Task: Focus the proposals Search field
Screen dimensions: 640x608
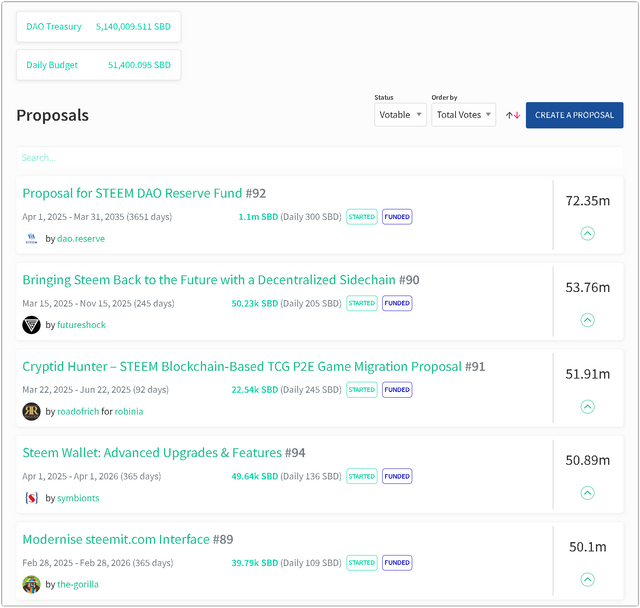Action: point(320,158)
